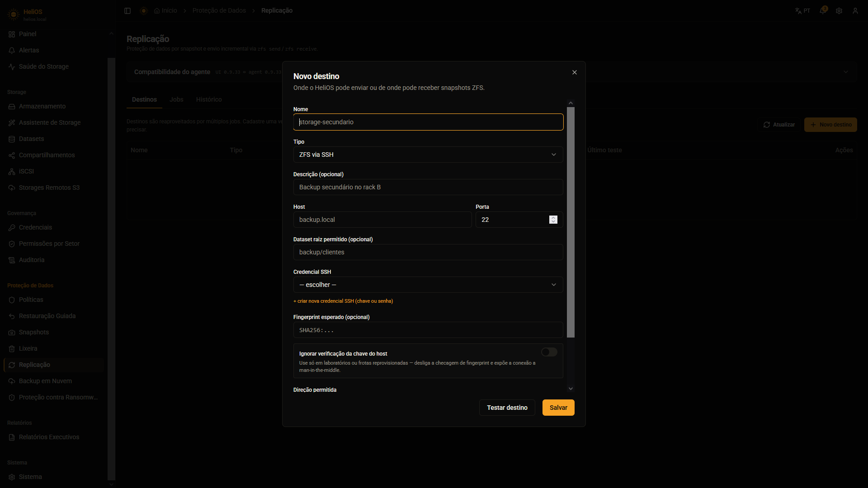Screen dimensions: 868x488
Task: Click the sidebar scroll down chevron
Action: [111, 484]
